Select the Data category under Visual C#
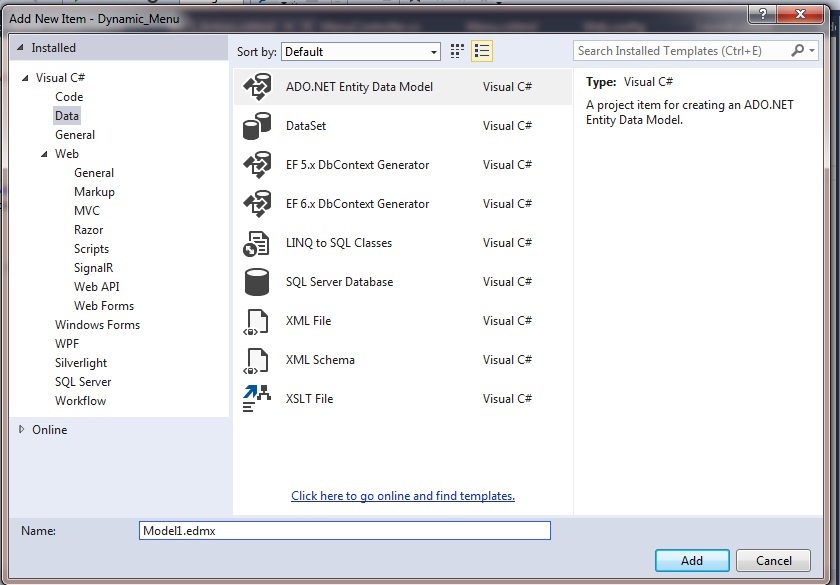This screenshot has width=840, height=585. [67, 115]
